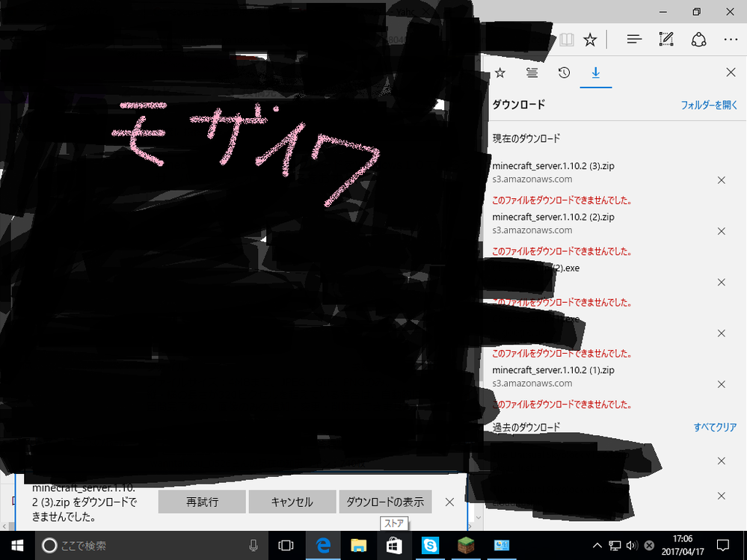Viewport: 747px width, 560px height.
Task: Remove minecraft_server.1.10.2 (3).zip from list
Action: coord(721,180)
